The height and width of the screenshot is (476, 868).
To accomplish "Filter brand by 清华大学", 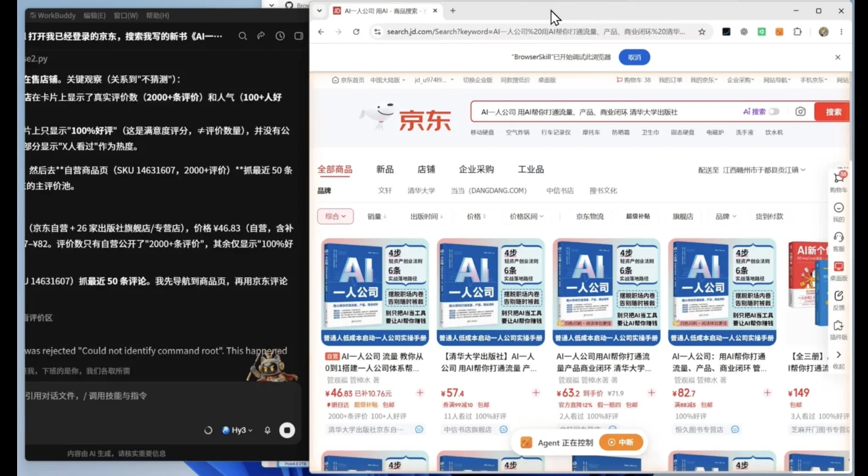I will click(421, 190).
